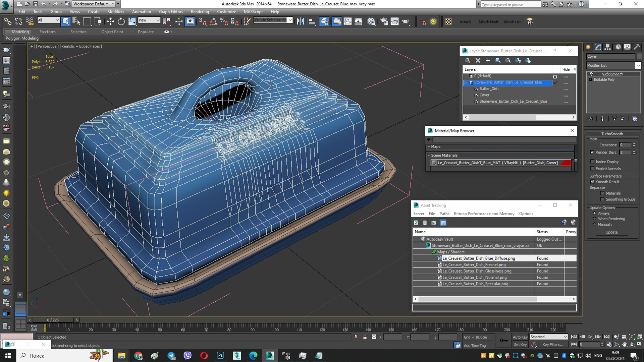This screenshot has width=644, height=362.
Task: Switch to the Freeform ribbon tab
Action: (x=48, y=32)
